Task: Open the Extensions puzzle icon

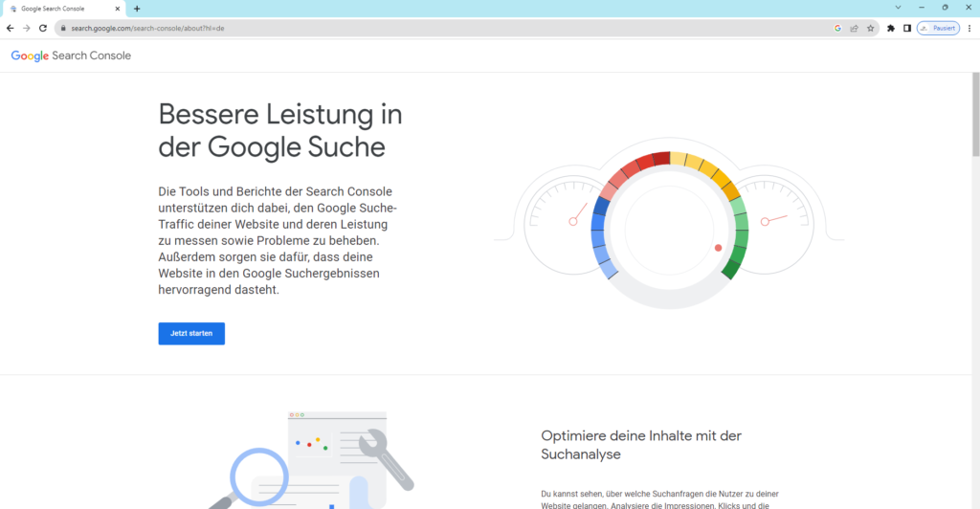Action: point(891,28)
